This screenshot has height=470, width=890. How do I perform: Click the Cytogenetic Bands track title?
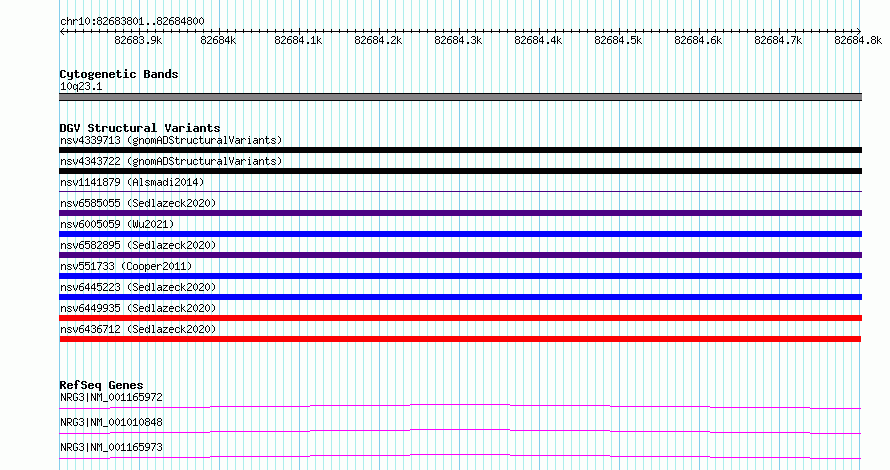119,74
